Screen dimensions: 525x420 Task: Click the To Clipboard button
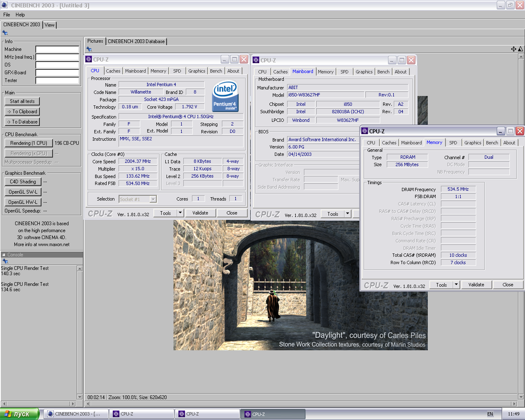coord(23,112)
